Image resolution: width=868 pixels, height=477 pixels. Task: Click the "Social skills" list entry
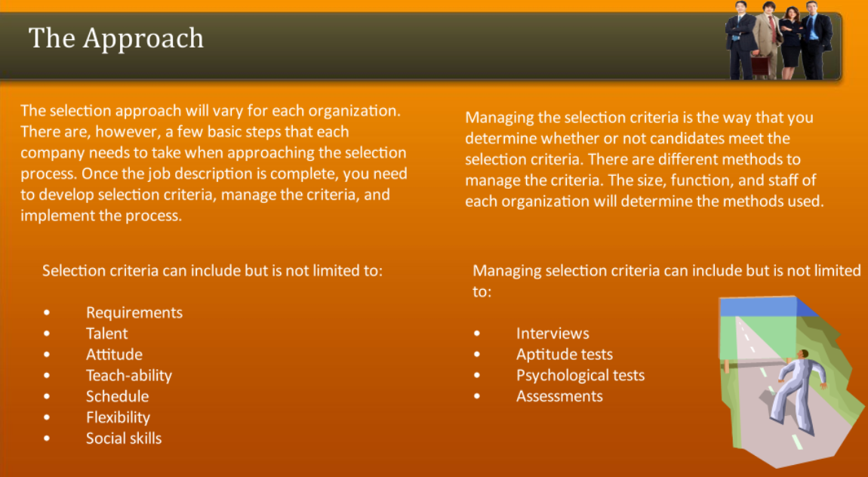124,439
